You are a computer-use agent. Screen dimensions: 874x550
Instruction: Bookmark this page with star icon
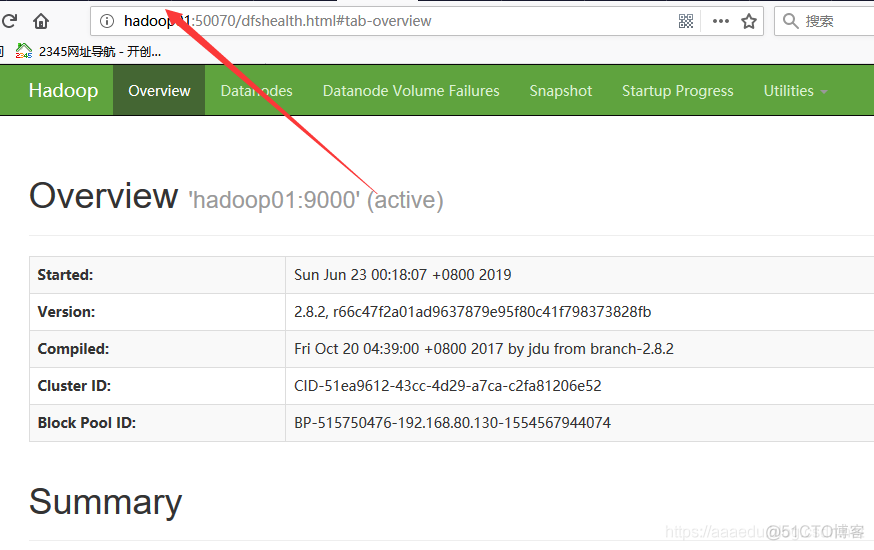749,21
